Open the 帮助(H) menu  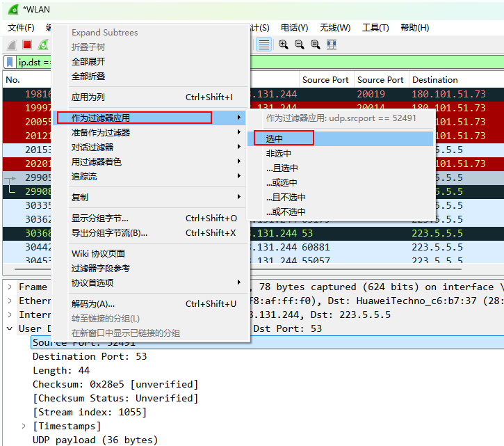414,28
